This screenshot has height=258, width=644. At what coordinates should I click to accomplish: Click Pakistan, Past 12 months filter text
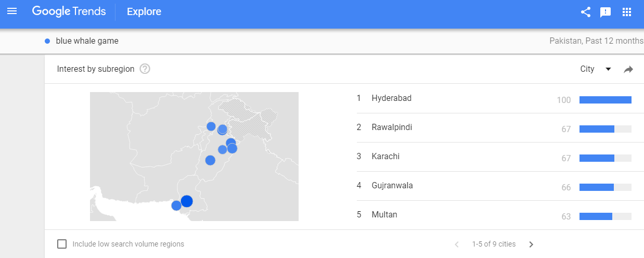pos(596,41)
